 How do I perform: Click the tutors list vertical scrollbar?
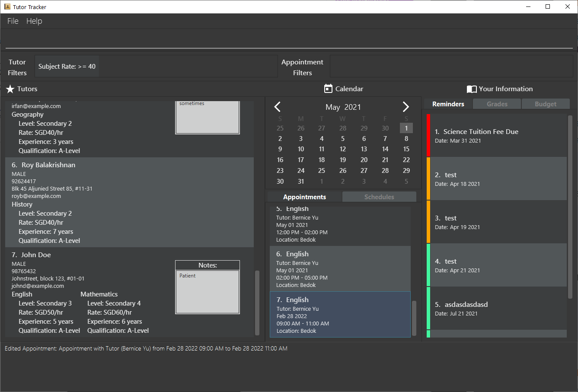pyautogui.click(x=257, y=303)
